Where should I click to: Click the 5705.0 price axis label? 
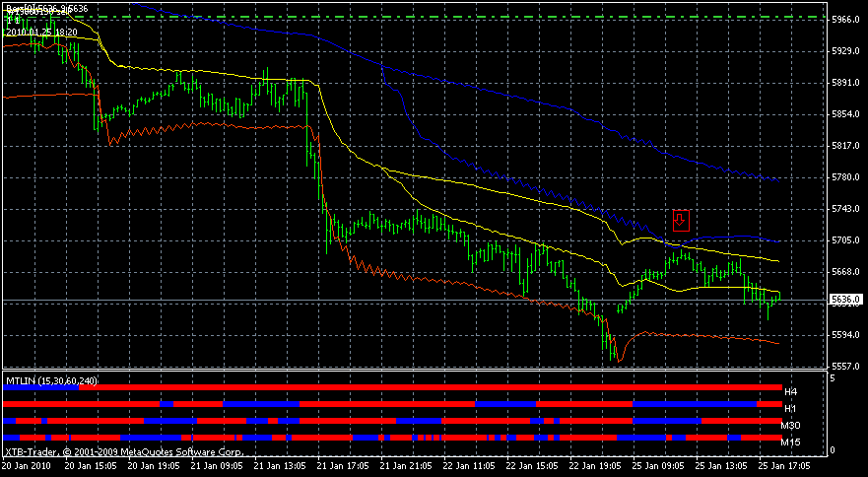coord(845,240)
